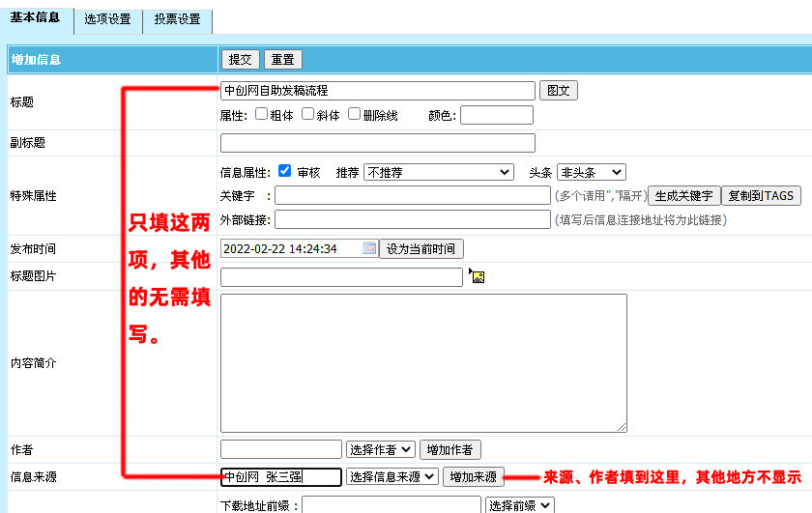
Task: Focus the 副标题 subtitle input field
Action: [x=378, y=143]
